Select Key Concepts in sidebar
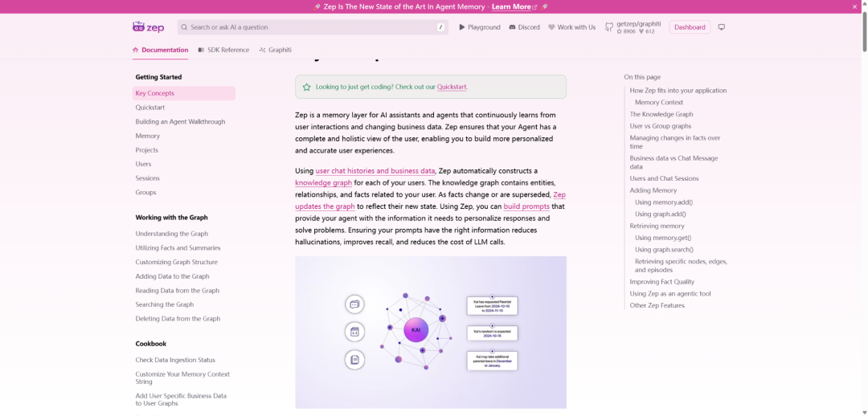Image resolution: width=868 pixels, height=416 pixels. (184, 93)
